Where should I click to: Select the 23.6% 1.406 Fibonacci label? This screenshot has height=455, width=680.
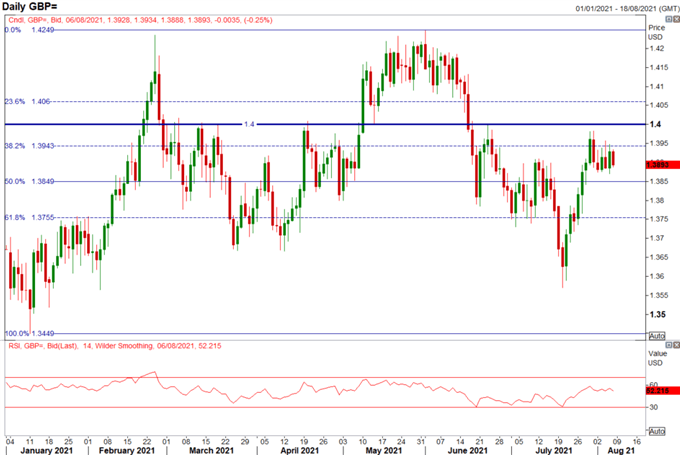point(27,101)
